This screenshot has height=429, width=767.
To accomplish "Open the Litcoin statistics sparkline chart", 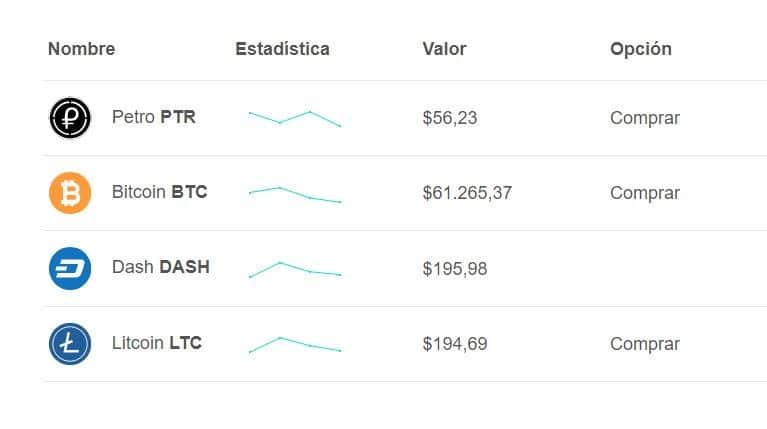I will (x=295, y=345).
